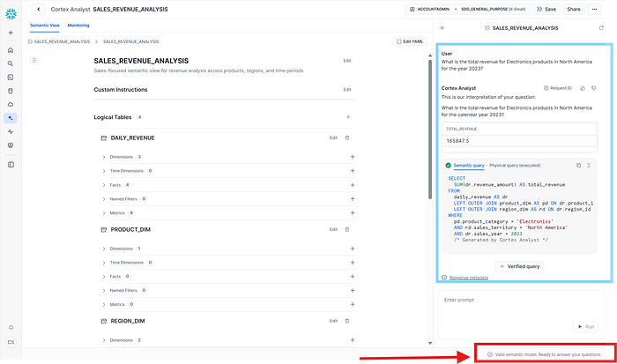Go to Home from the sidebar
The height and width of the screenshot is (364, 617).
tap(11, 50)
